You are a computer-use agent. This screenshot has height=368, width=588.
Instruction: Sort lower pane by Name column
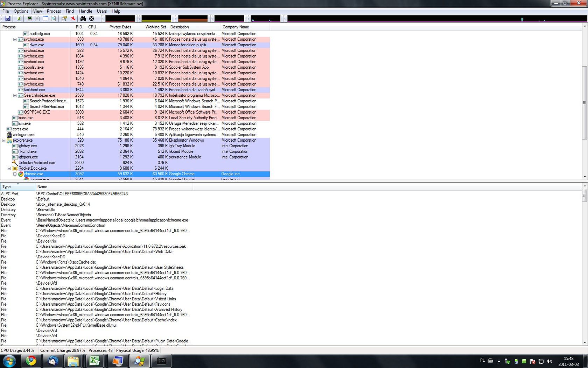coord(114,187)
